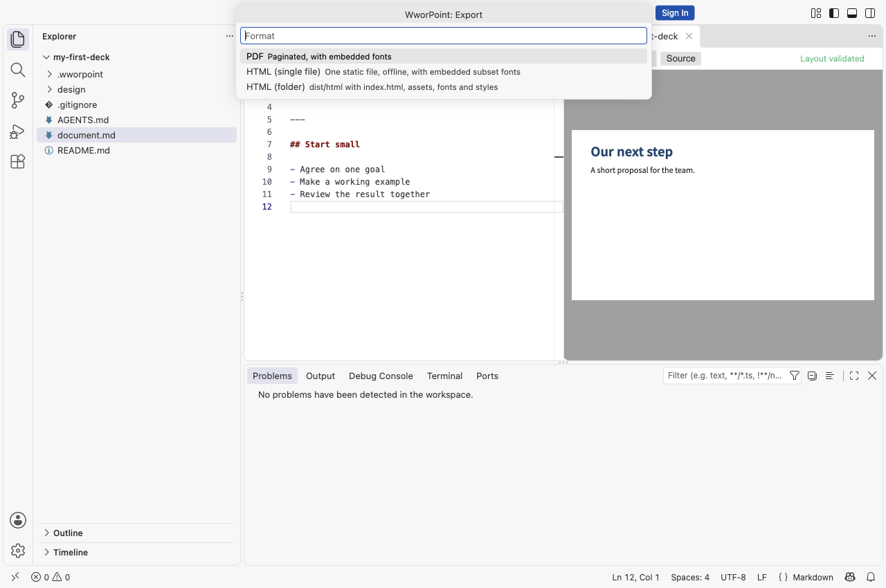Open the Manage gear icon

[x=18, y=551]
